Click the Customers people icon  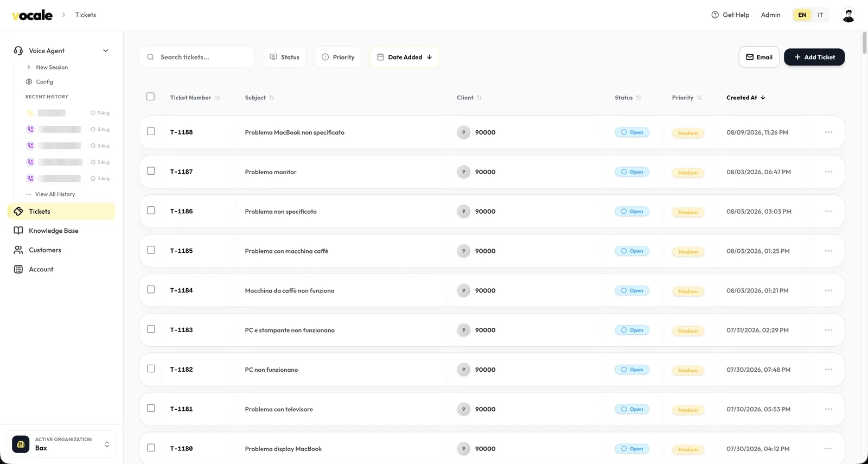[18, 250]
